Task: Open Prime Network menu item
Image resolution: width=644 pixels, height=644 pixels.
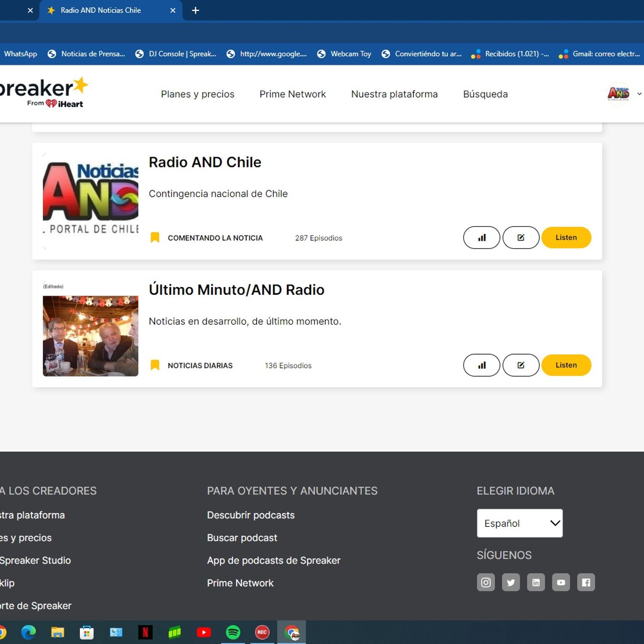Action: click(293, 94)
